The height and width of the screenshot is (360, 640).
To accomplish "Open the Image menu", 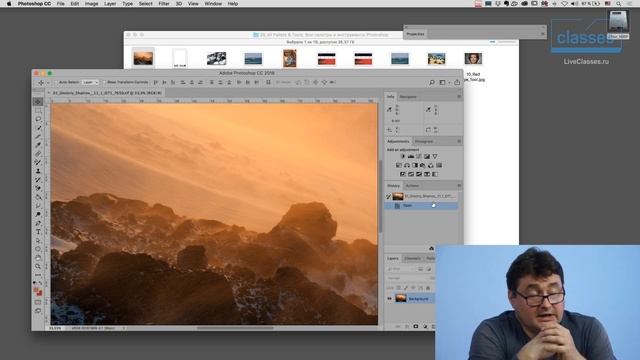I will point(91,4).
